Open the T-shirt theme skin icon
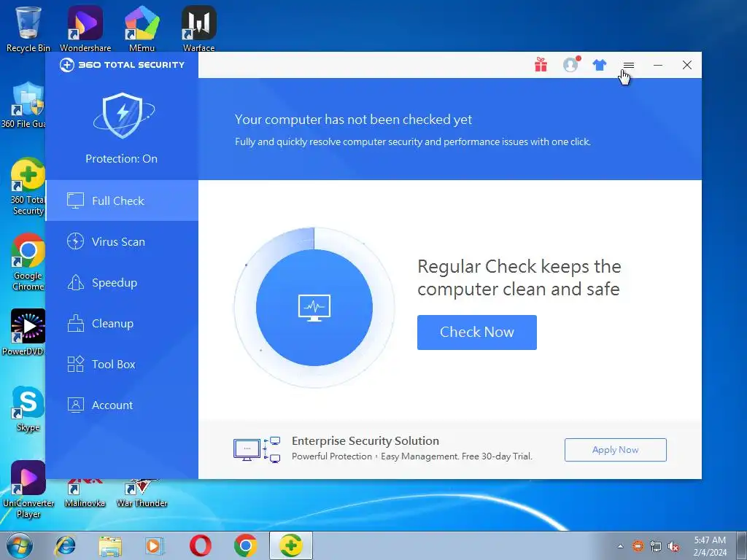 [x=600, y=65]
